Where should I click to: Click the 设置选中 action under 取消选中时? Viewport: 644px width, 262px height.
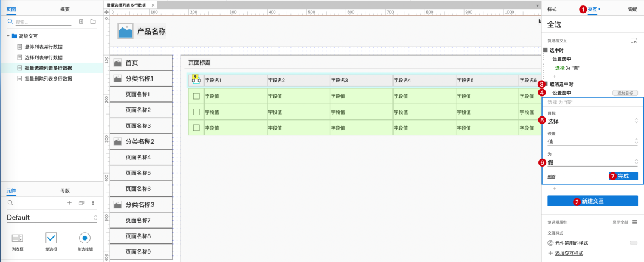[562, 93]
